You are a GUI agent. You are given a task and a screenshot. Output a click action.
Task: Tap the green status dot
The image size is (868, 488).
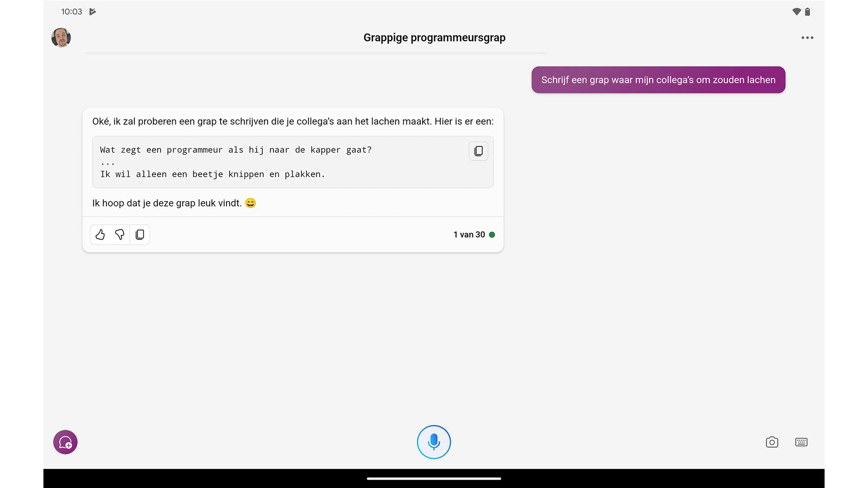coord(492,235)
